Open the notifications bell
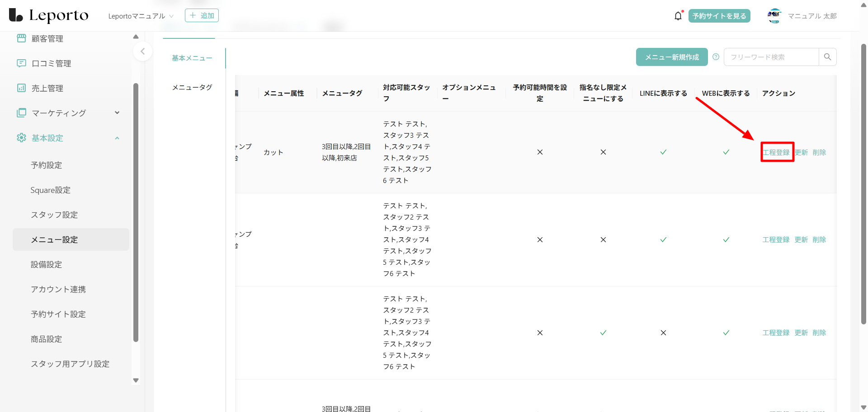868x412 pixels. pos(678,16)
